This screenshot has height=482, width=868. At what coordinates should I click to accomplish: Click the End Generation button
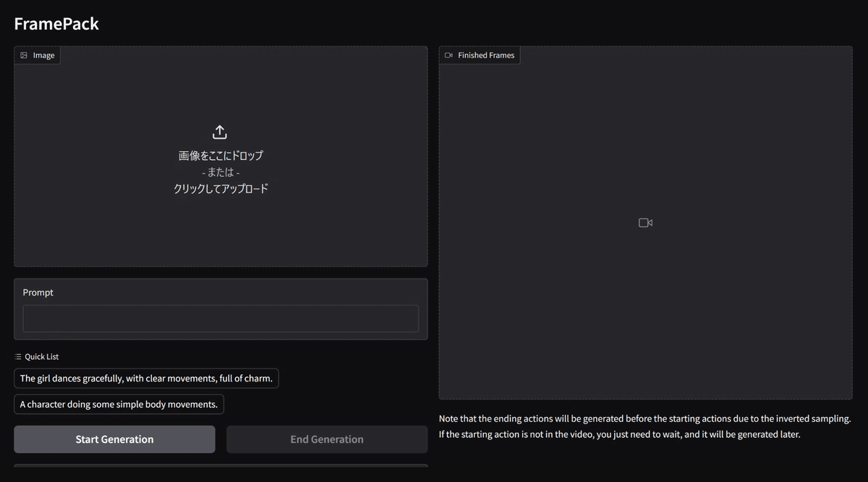point(327,439)
